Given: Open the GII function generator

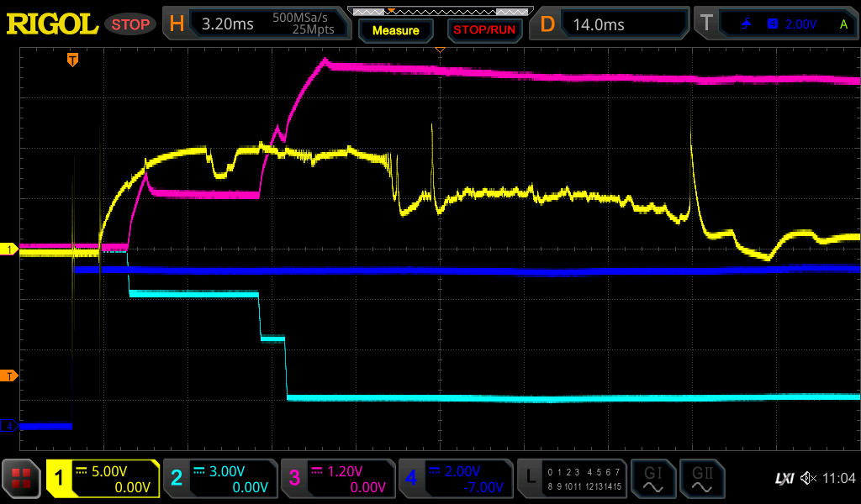Looking at the screenshot, I should coord(701,480).
